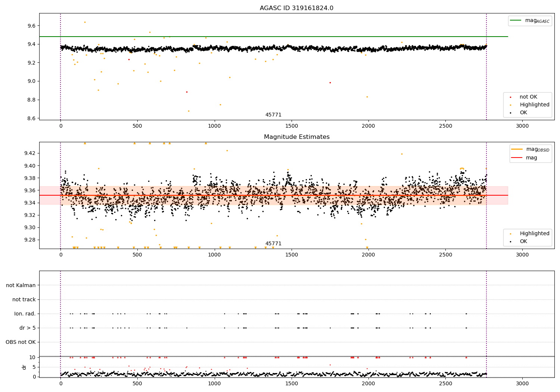The image size is (560, 392).
Task: Click the '8.6' y-axis tick label
Action: point(32,118)
